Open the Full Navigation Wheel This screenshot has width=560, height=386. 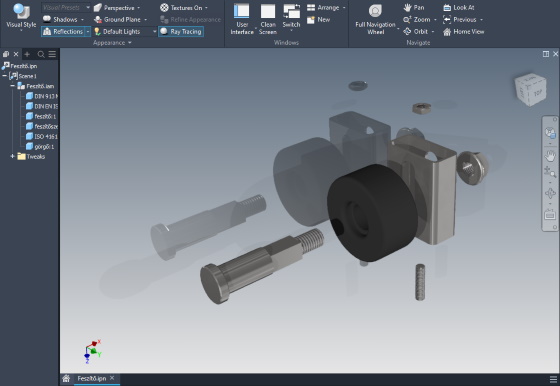pos(375,19)
